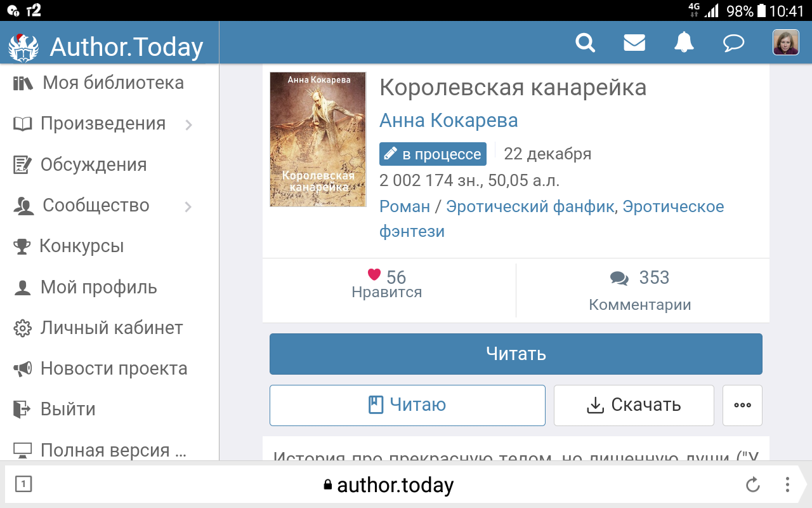Open the Королевская канарейка book cover

click(x=318, y=139)
